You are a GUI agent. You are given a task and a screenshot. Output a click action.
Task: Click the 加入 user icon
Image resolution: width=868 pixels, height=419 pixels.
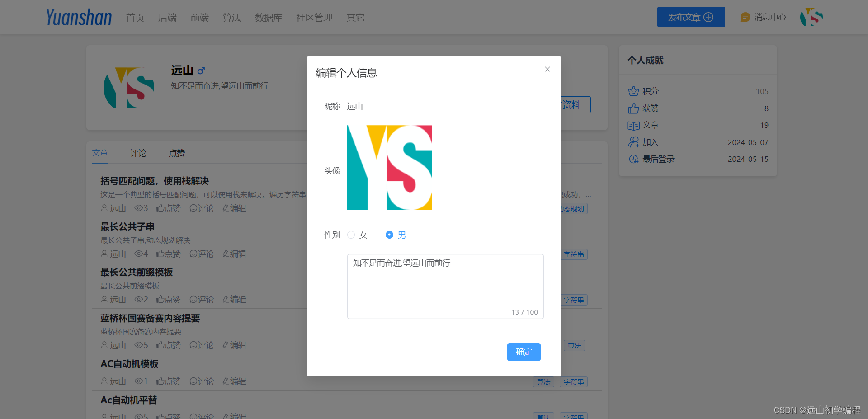633,142
